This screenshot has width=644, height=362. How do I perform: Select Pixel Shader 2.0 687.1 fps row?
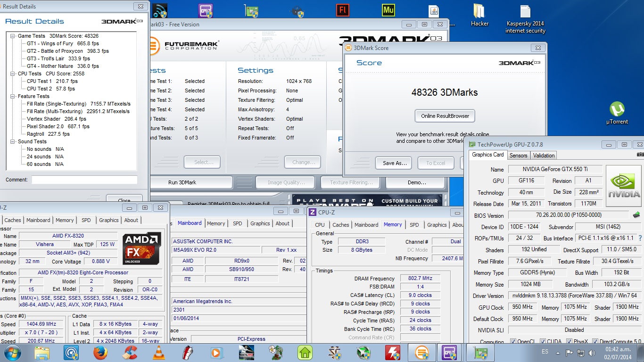pos(58,126)
